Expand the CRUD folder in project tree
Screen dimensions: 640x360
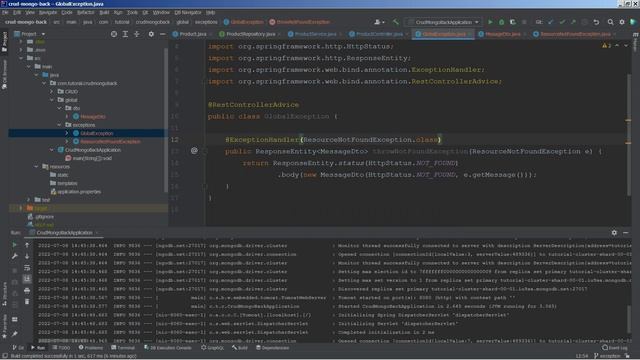point(52,92)
